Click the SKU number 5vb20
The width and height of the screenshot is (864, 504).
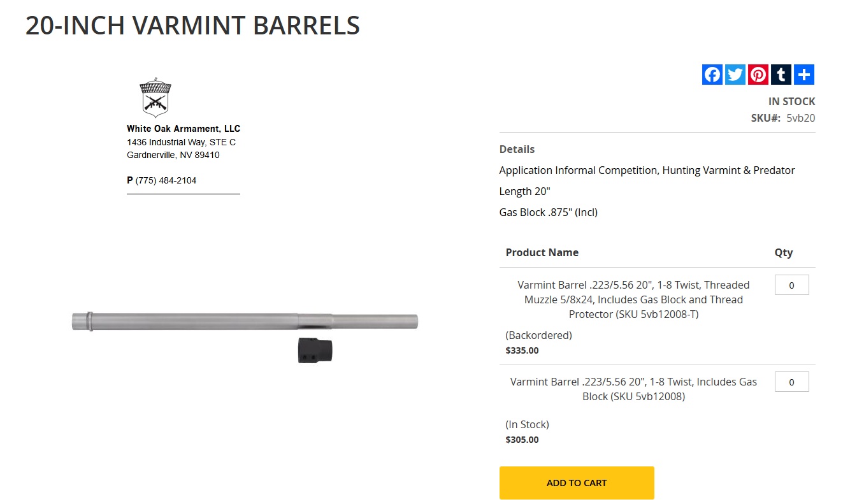pyautogui.click(x=800, y=118)
